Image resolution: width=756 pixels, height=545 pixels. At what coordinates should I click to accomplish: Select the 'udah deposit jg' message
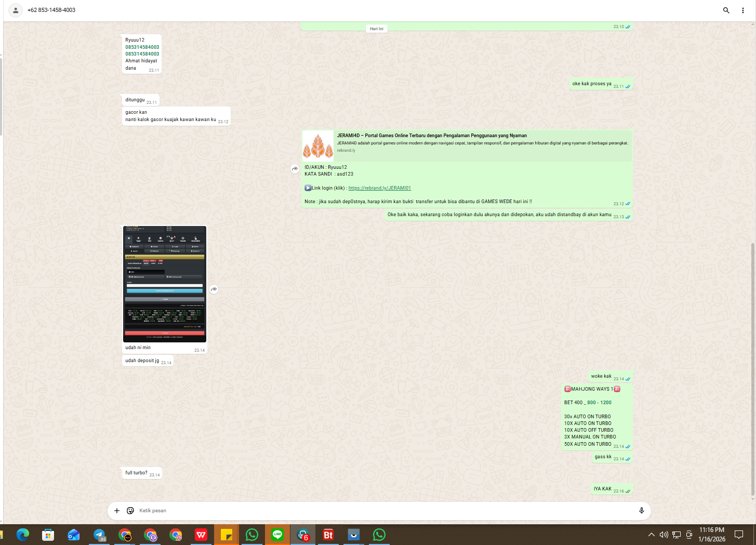tap(148, 361)
